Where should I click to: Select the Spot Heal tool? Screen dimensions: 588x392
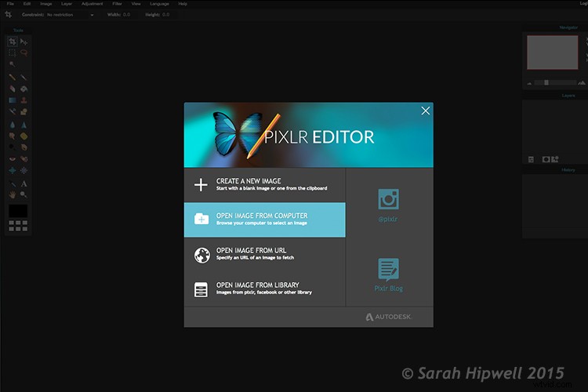click(24, 158)
